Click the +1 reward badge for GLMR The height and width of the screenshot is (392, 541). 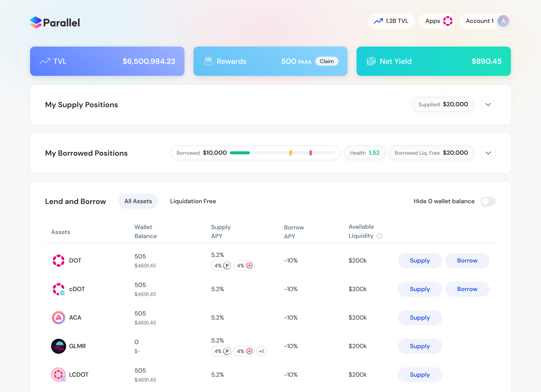[261, 351]
